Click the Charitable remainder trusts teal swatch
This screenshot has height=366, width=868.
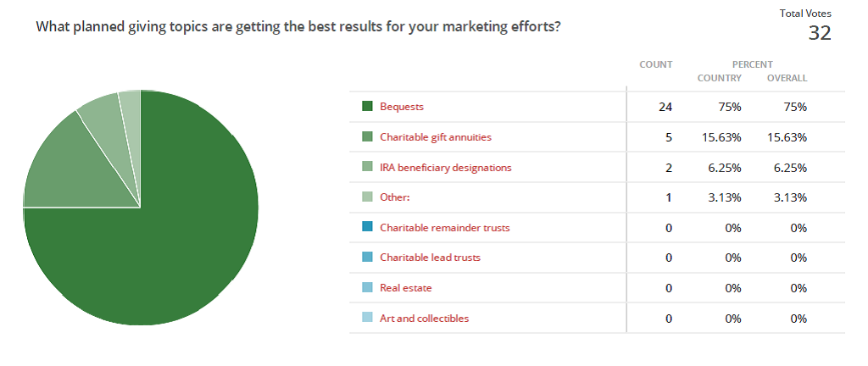(368, 228)
